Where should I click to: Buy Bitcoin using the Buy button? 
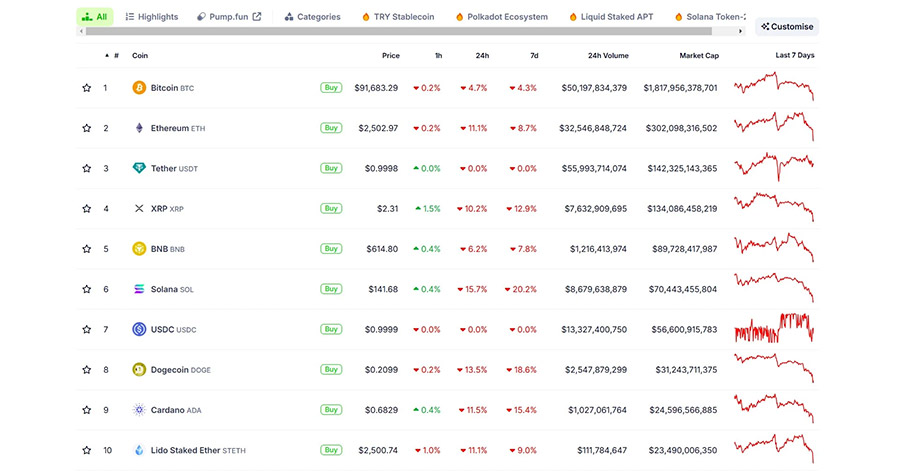tap(331, 88)
